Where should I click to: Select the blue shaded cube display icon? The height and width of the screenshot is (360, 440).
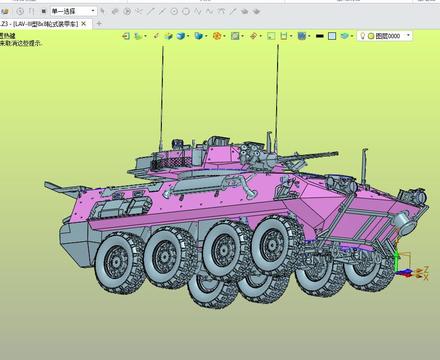181,36
